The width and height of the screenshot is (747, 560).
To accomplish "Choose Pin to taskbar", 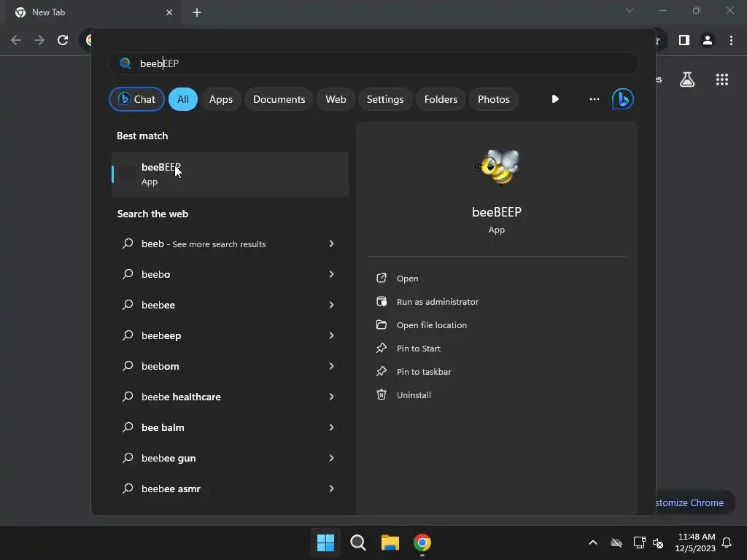I will click(x=424, y=371).
